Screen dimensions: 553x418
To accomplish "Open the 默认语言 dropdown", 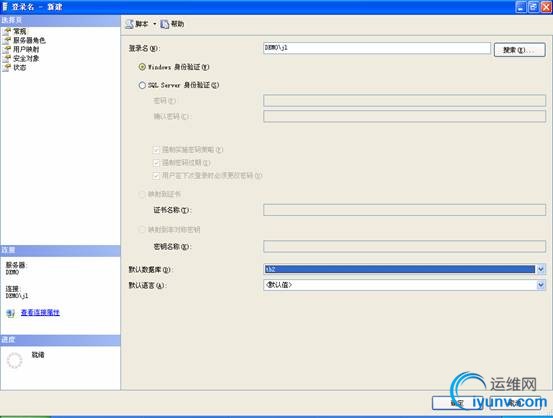I will tap(541, 285).
